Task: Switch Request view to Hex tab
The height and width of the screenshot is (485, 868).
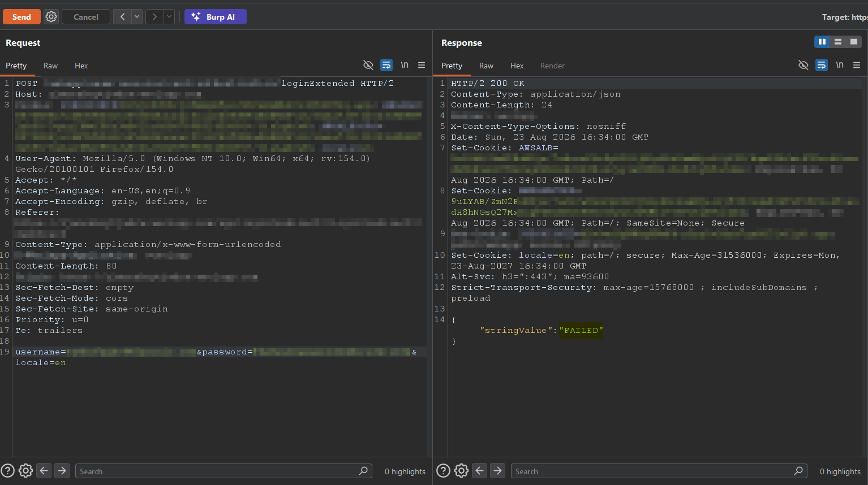Action: point(81,66)
